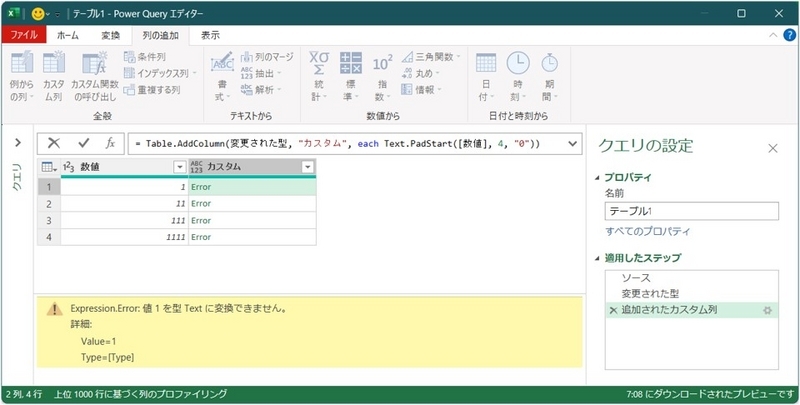Expand the クエリ navigation pane
This screenshot has height=405, width=800.
point(18,142)
